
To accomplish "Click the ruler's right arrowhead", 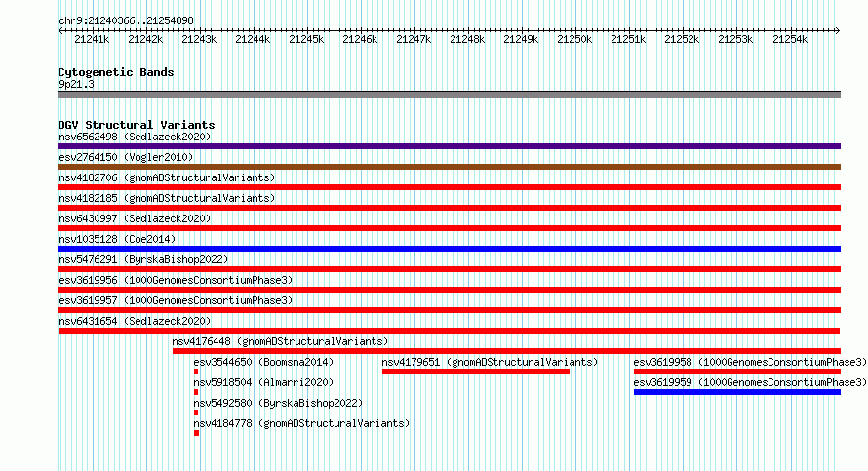I will click(838, 30).
